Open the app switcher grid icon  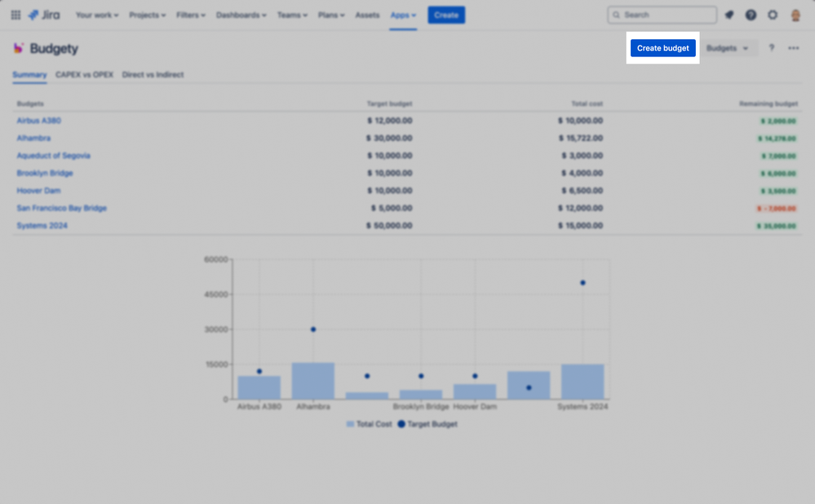15,14
